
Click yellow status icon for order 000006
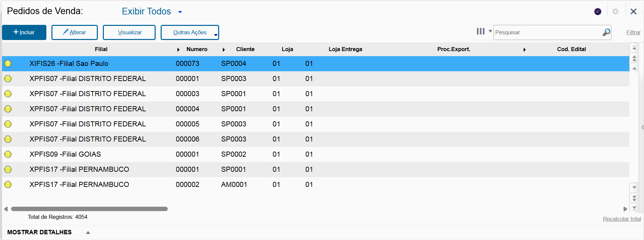click(x=8, y=139)
